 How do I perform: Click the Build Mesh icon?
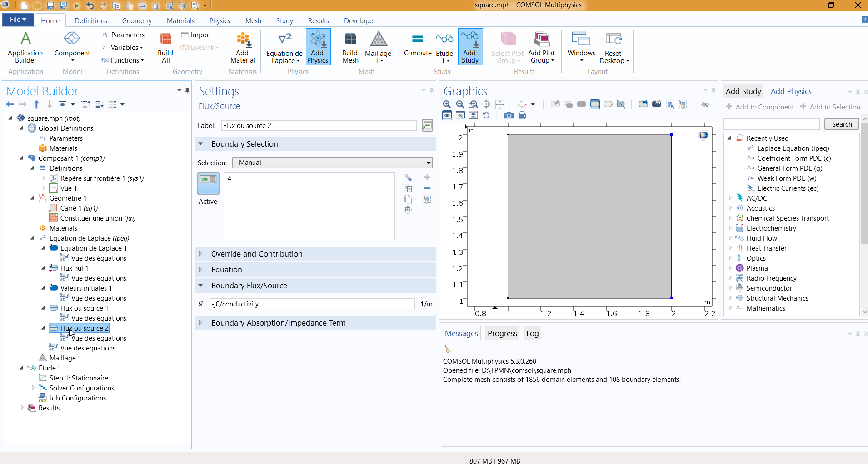350,48
